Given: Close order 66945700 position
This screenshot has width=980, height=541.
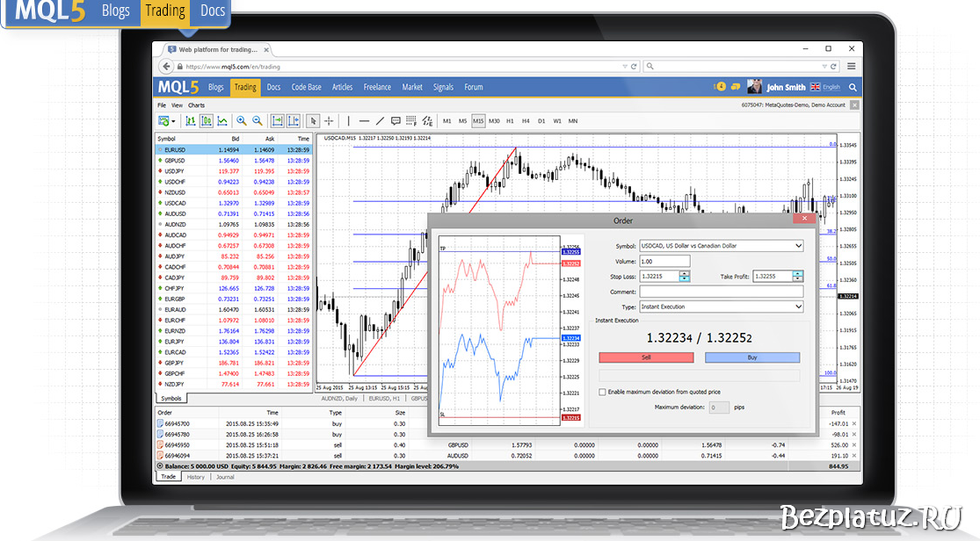Looking at the screenshot, I should [854, 423].
